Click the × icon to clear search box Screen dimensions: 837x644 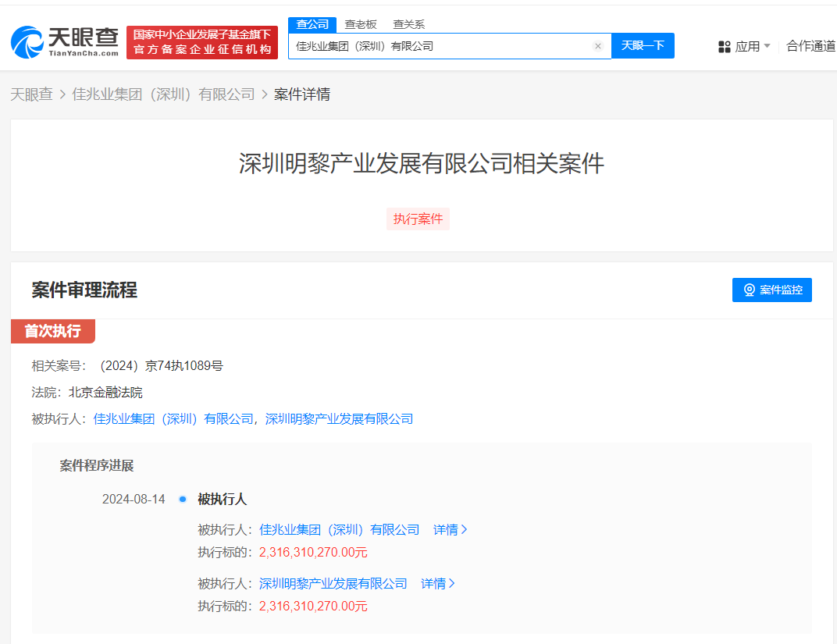(597, 45)
